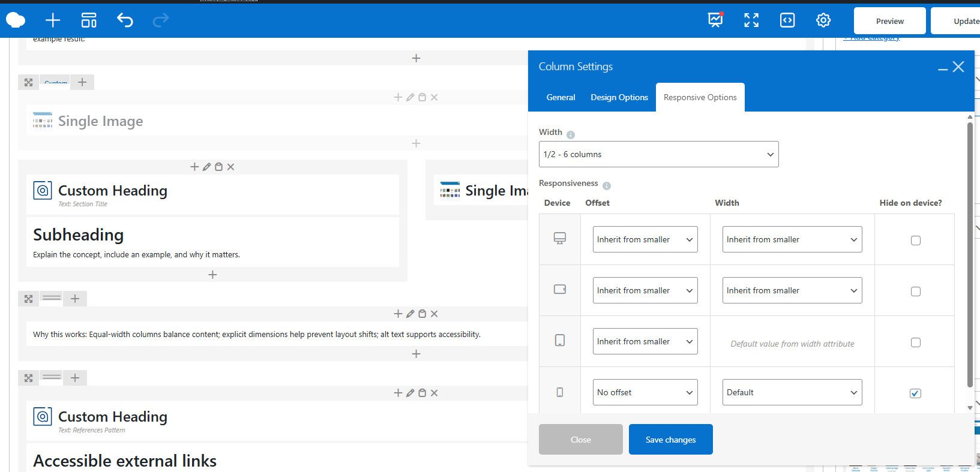Image resolution: width=980 pixels, height=472 pixels.
Task: Uncheck Hide on device for mobile row
Action: point(915,393)
